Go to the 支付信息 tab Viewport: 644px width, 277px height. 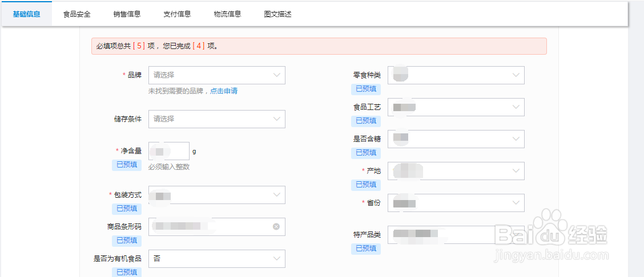(x=177, y=14)
